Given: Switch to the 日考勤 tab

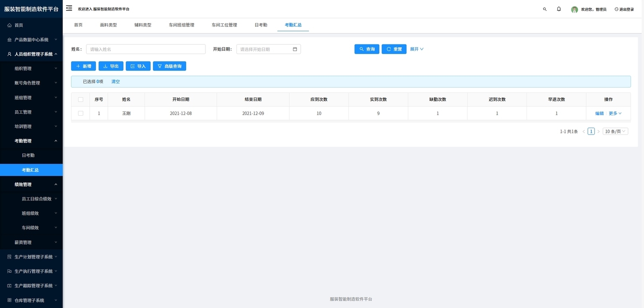Looking at the screenshot, I should click(261, 25).
